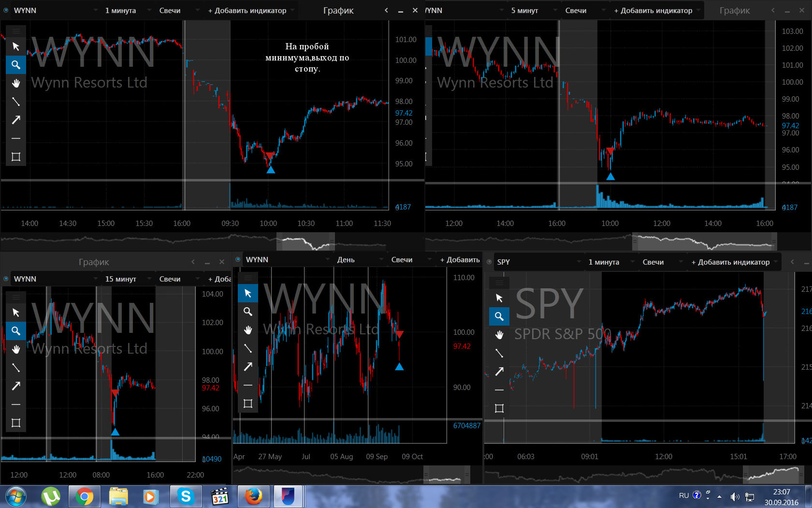The image size is (812, 508).
Task: Select trend line tool in SPY chart
Action: (x=499, y=353)
